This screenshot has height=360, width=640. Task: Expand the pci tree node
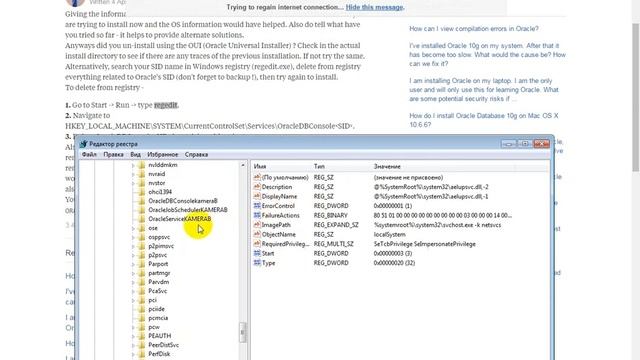pos(133,300)
